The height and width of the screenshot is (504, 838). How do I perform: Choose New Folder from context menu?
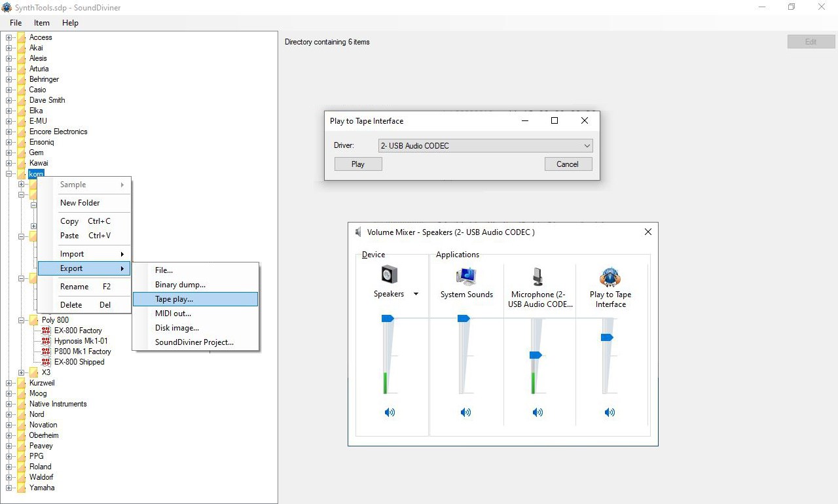[x=84, y=203]
